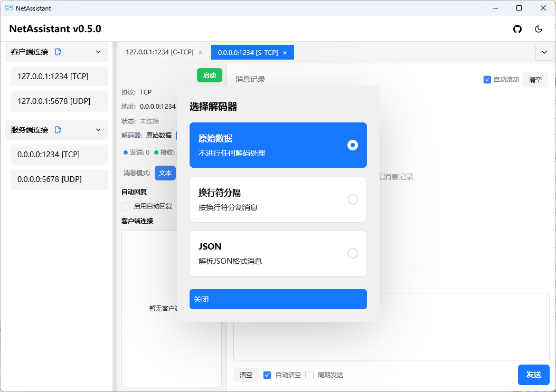The height and width of the screenshot is (392, 556).
Task: Toggle dark mode with the moon icon
Action: coord(539,30)
